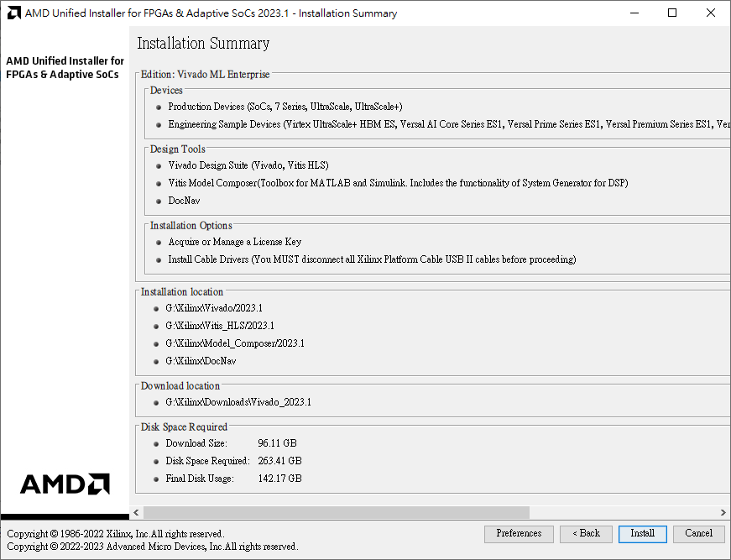Select the Acquire or Manage a License Key entry
This screenshot has width=731, height=560.
(x=232, y=242)
